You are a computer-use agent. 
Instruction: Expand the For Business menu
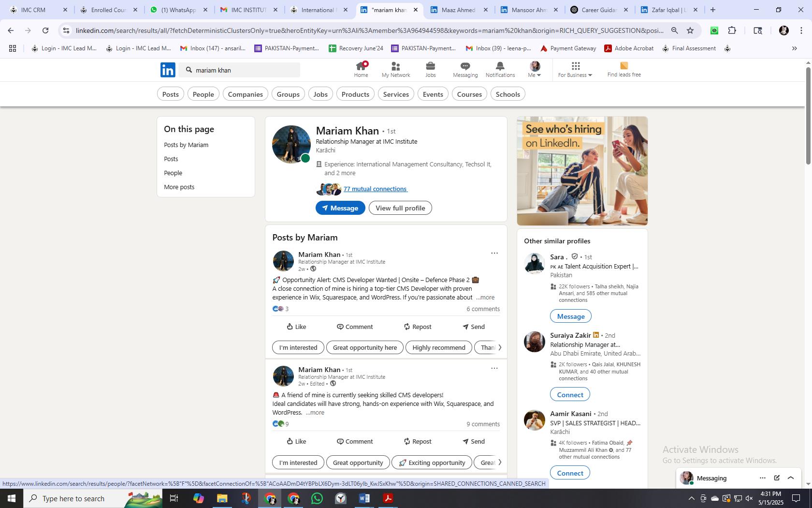coord(575,69)
